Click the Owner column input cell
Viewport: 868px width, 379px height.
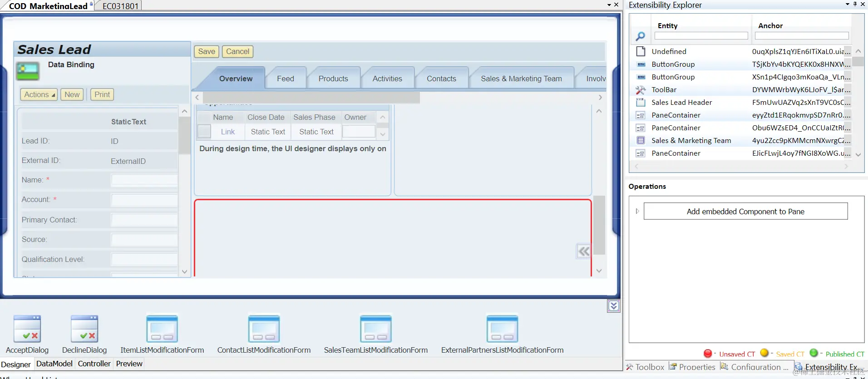click(359, 132)
